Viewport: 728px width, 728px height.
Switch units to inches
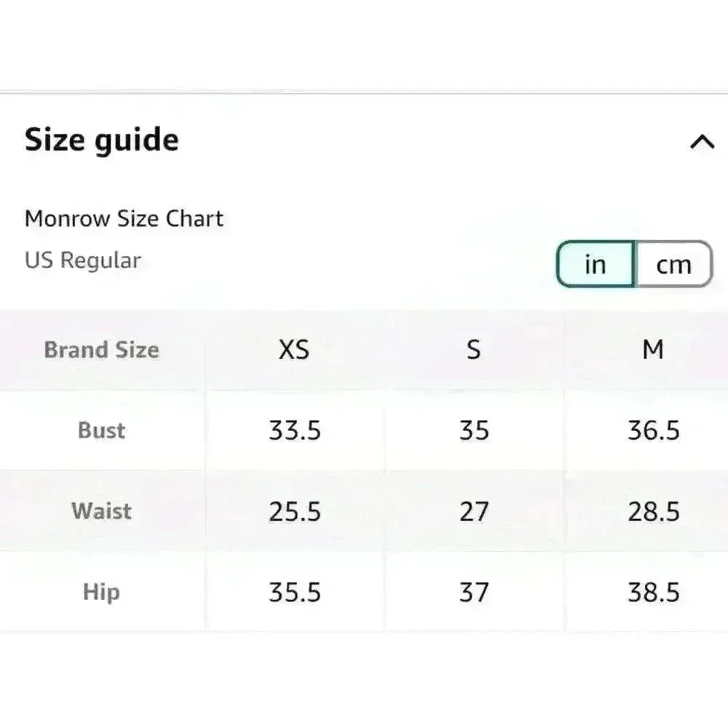coord(596,264)
